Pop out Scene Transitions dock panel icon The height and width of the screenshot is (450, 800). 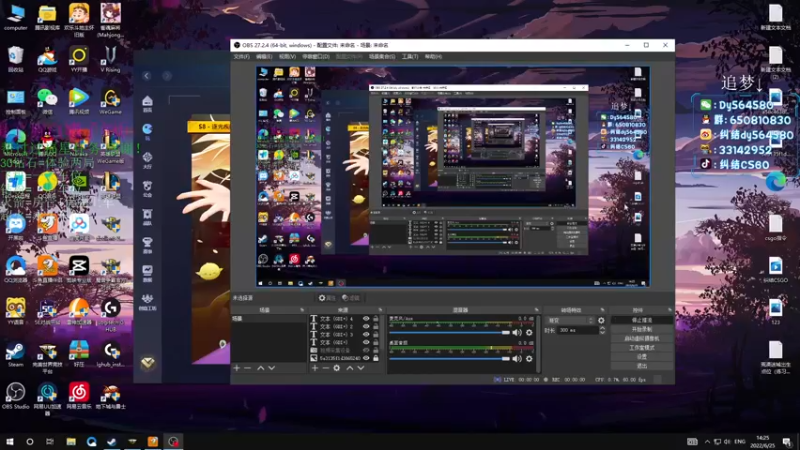tap(603, 310)
